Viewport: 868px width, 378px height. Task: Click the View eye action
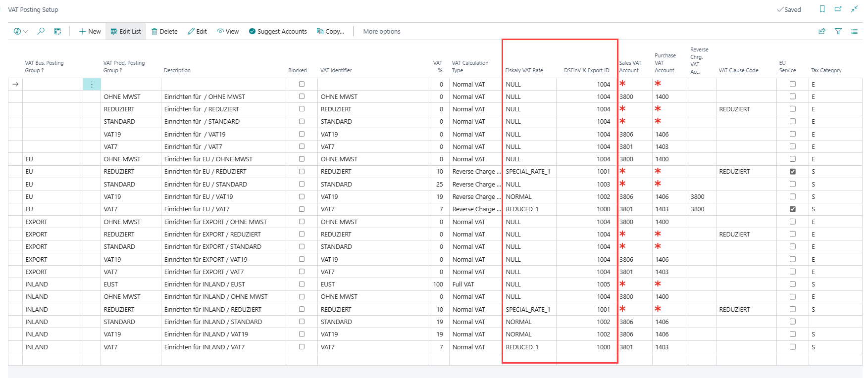228,31
